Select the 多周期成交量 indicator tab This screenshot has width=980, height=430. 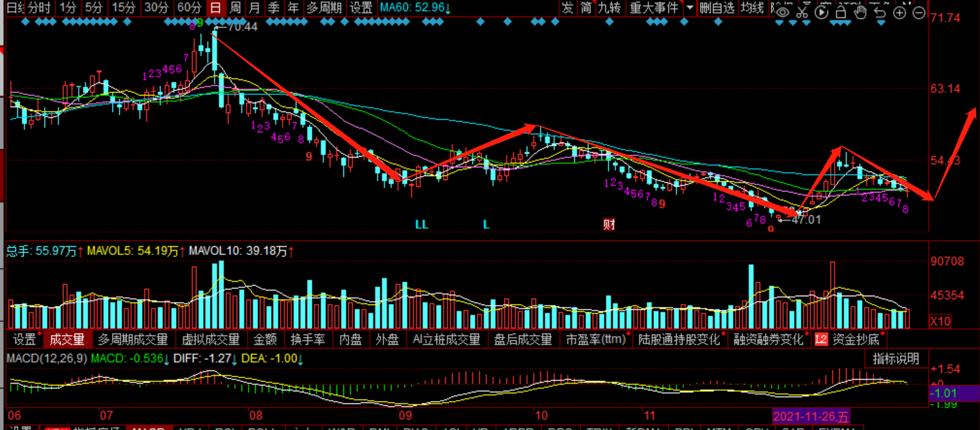click(x=133, y=339)
